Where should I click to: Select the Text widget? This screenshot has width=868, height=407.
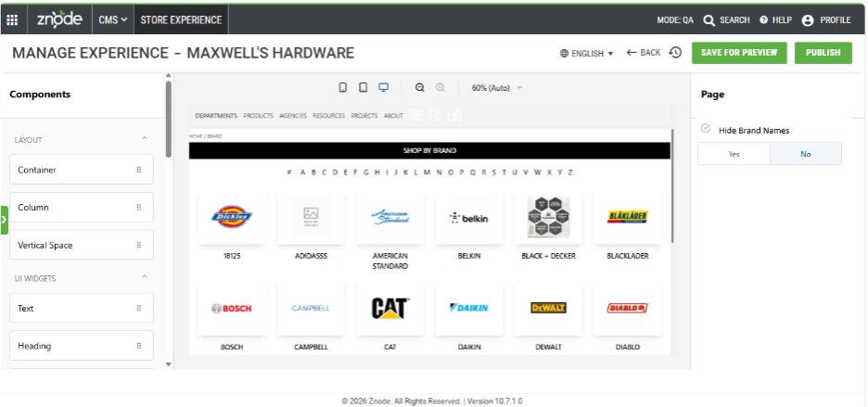point(82,308)
